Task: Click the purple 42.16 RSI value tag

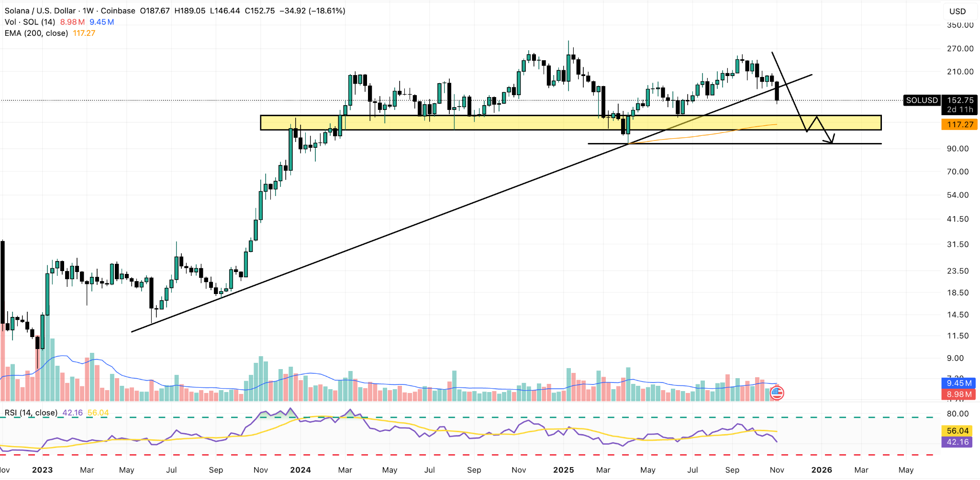Action: pos(958,442)
